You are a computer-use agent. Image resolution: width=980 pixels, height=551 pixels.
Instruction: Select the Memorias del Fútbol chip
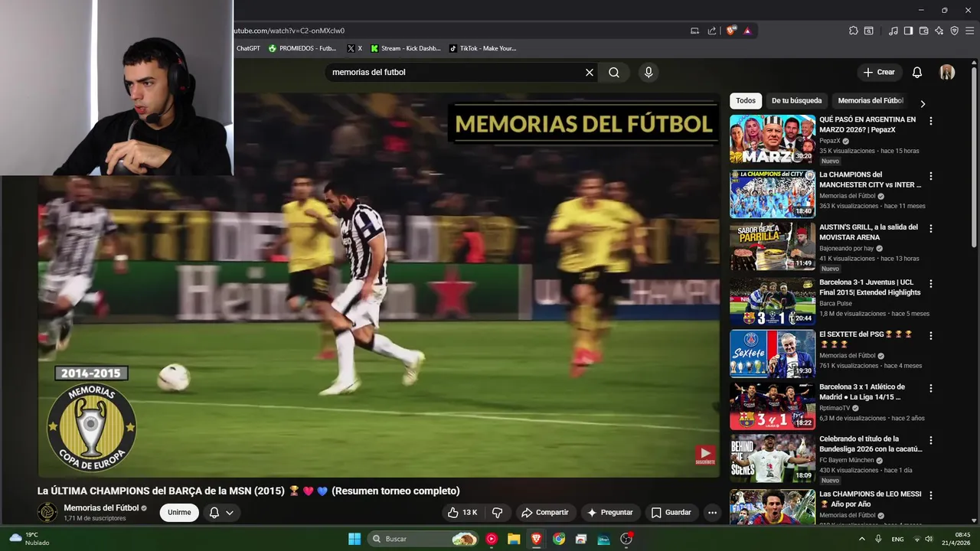(x=871, y=101)
